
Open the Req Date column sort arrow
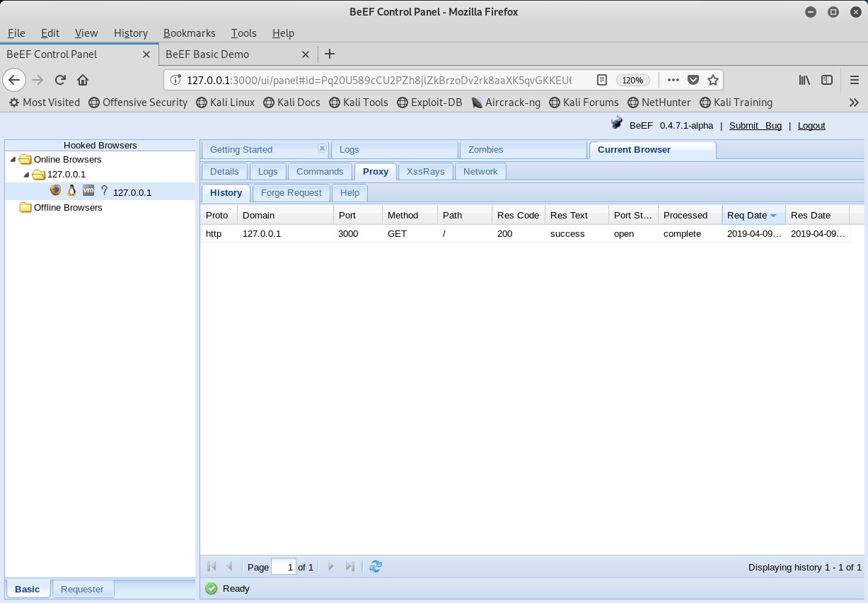[774, 216]
